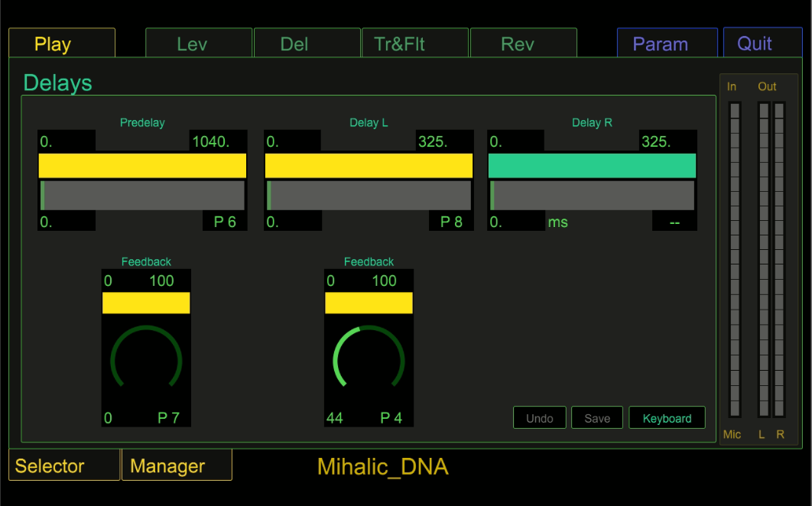Click the Predelay current value box
The height and width of the screenshot is (506, 812).
(67, 222)
